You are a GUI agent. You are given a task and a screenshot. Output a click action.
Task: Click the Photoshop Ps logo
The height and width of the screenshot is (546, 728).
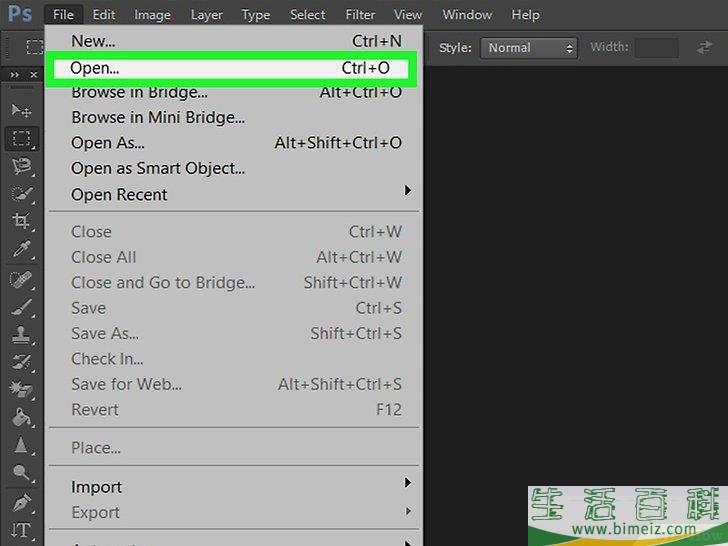(20, 14)
